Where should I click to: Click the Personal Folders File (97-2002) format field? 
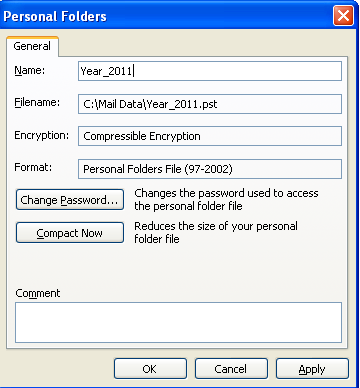coord(210,169)
